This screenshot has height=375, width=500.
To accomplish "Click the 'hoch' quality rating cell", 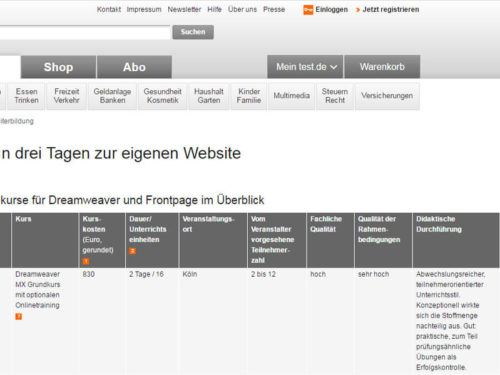I will pyautogui.click(x=318, y=274).
